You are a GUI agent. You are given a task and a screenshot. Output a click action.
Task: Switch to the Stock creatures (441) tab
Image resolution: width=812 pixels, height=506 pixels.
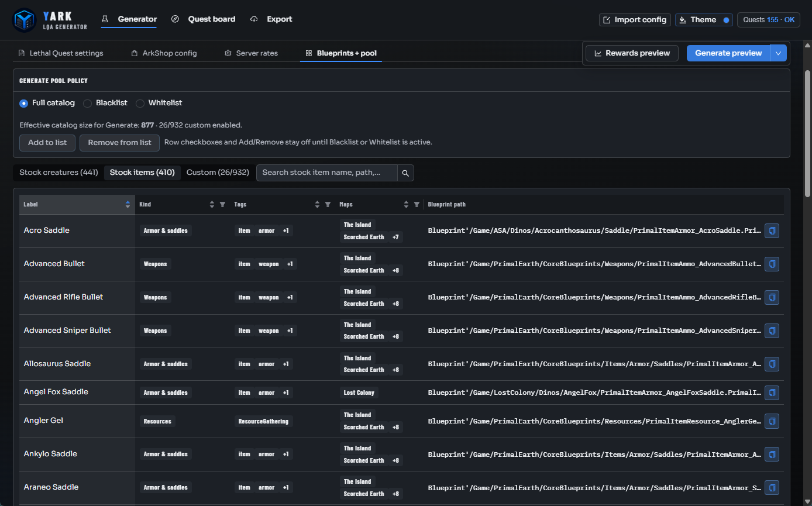[59, 173]
